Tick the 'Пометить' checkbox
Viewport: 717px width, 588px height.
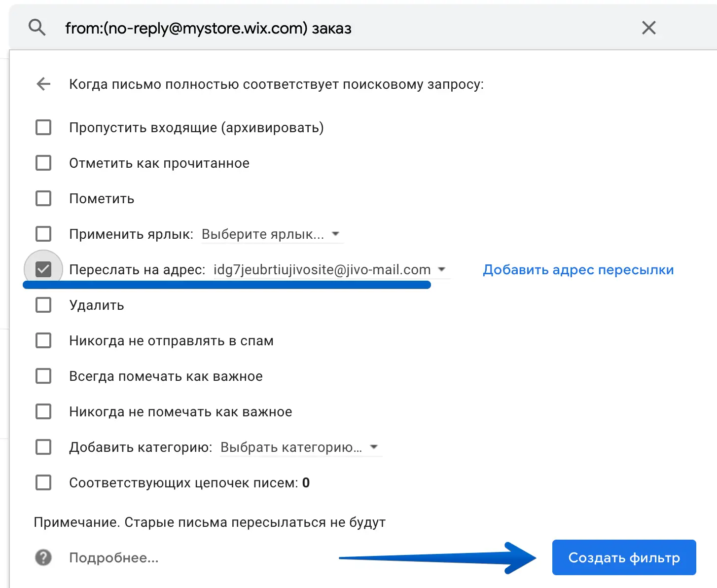pyautogui.click(x=43, y=199)
